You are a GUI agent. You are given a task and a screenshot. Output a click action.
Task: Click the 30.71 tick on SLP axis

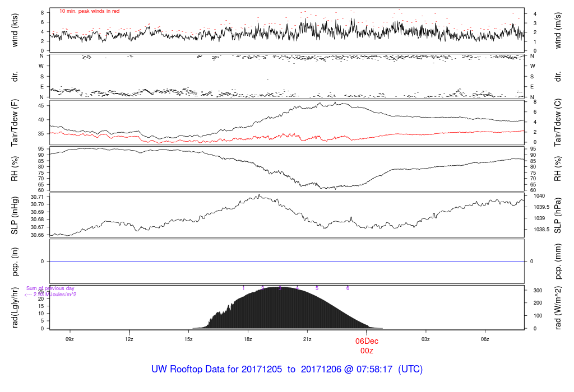pyautogui.click(x=38, y=197)
